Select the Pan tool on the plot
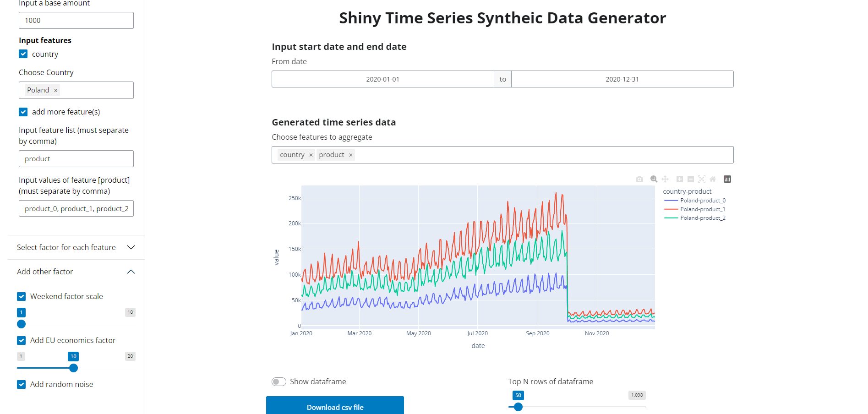The height and width of the screenshot is (414, 868). (665, 179)
